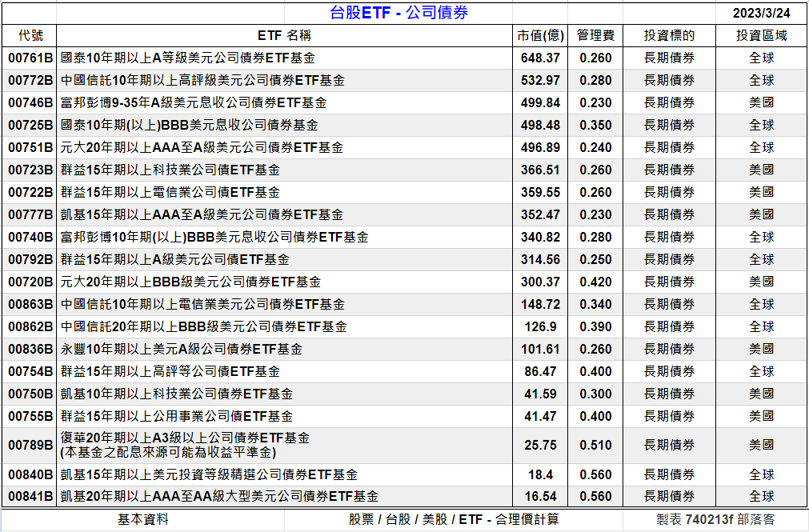The width and height of the screenshot is (809, 532).
Task: Click code cell 00725B
Action: click(30, 126)
